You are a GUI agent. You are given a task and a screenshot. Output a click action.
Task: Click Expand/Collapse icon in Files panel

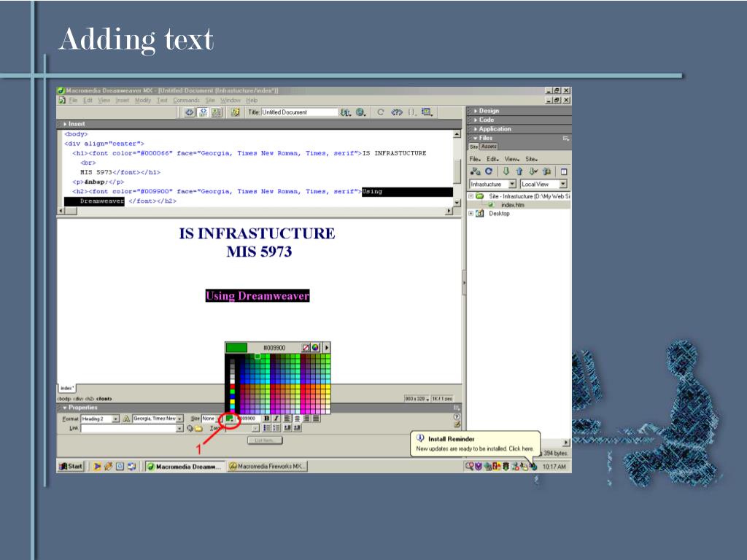[x=564, y=171]
